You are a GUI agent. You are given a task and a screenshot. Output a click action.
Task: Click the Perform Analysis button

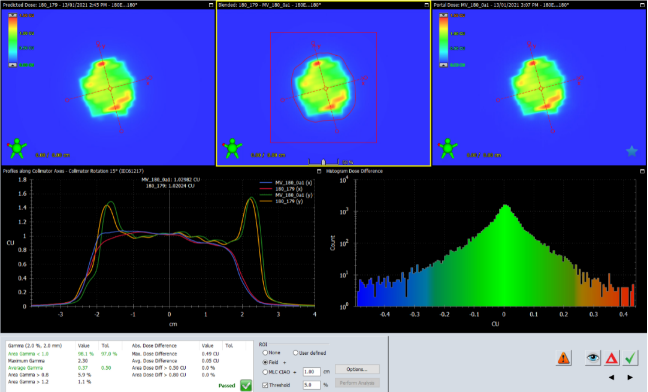click(357, 383)
